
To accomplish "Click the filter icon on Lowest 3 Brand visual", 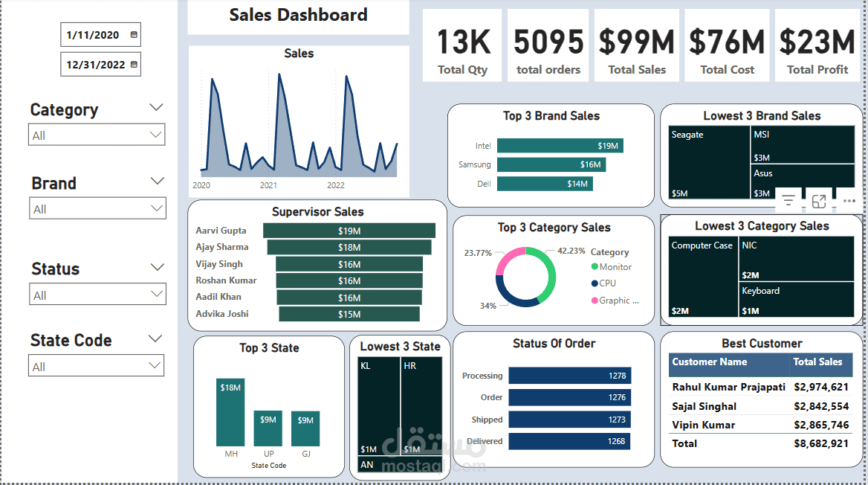I will click(x=788, y=201).
